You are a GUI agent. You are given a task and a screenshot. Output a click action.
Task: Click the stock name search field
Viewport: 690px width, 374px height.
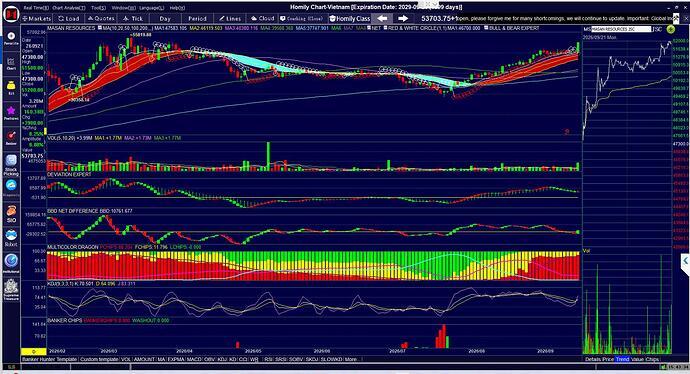click(621, 29)
